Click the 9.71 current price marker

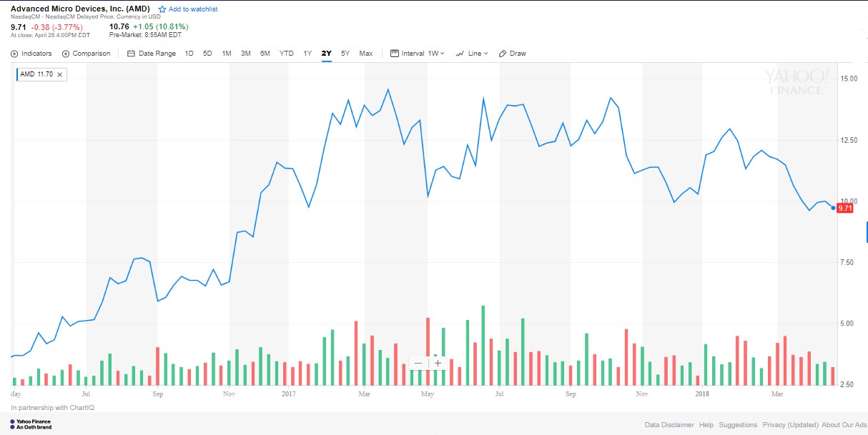[x=845, y=208]
